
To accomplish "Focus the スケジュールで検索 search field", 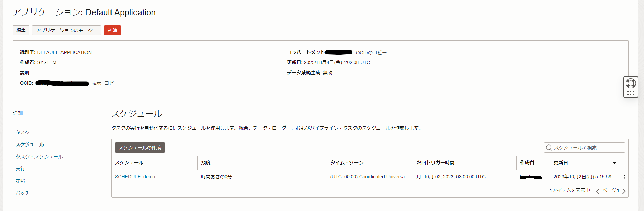I will (585, 148).
